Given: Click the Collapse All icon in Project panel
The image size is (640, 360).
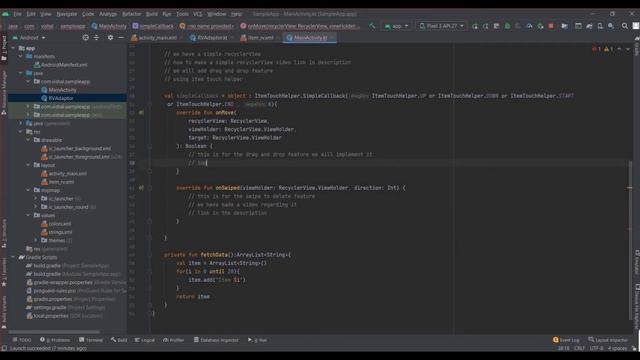Looking at the screenshot, I should [x=96, y=38].
